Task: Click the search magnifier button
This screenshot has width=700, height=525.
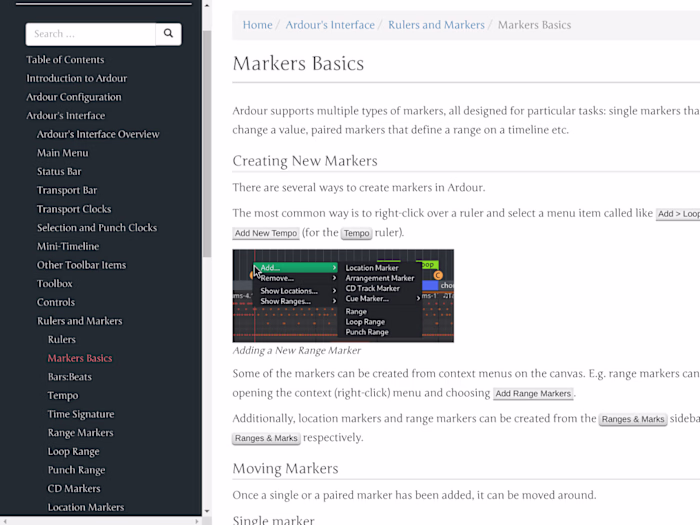Action: [168, 34]
